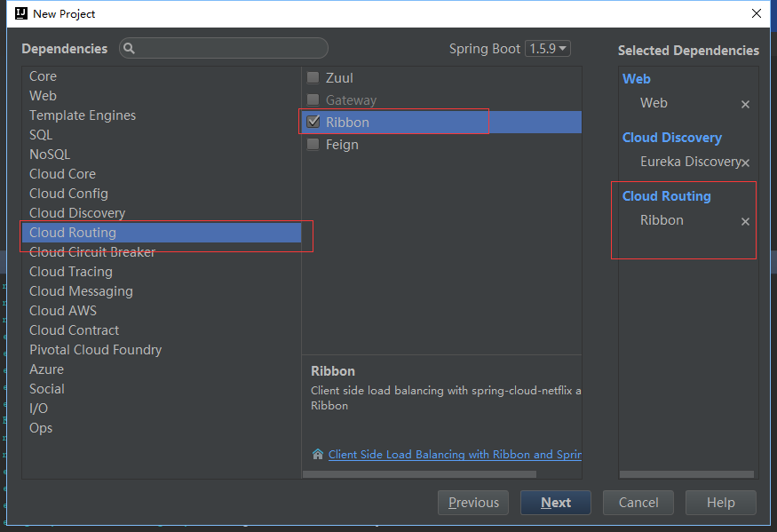The height and width of the screenshot is (532, 777).
Task: Click the Cloud Routing heading in Selected Dependencies
Action: [x=667, y=196]
